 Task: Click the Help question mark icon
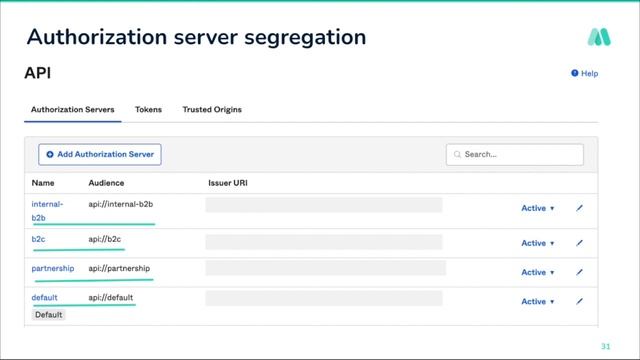coord(575,73)
